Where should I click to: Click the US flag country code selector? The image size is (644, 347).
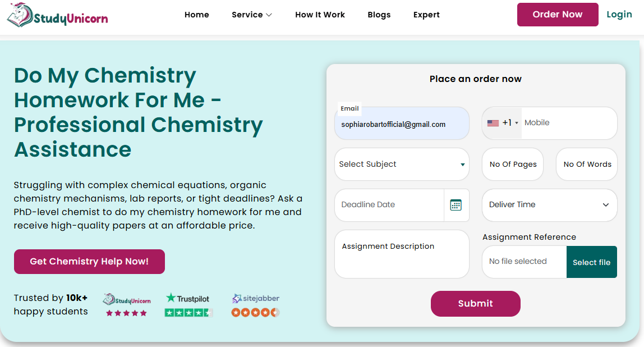point(502,123)
